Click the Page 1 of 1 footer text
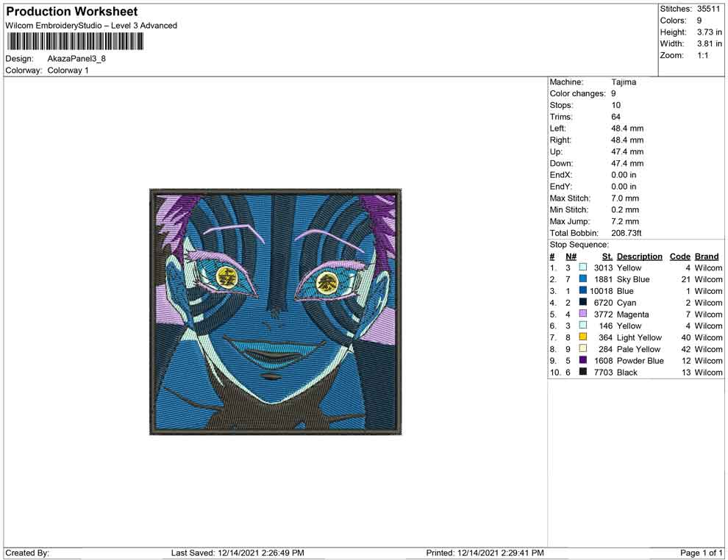The width and height of the screenshot is (728, 560). pyautogui.click(x=701, y=553)
